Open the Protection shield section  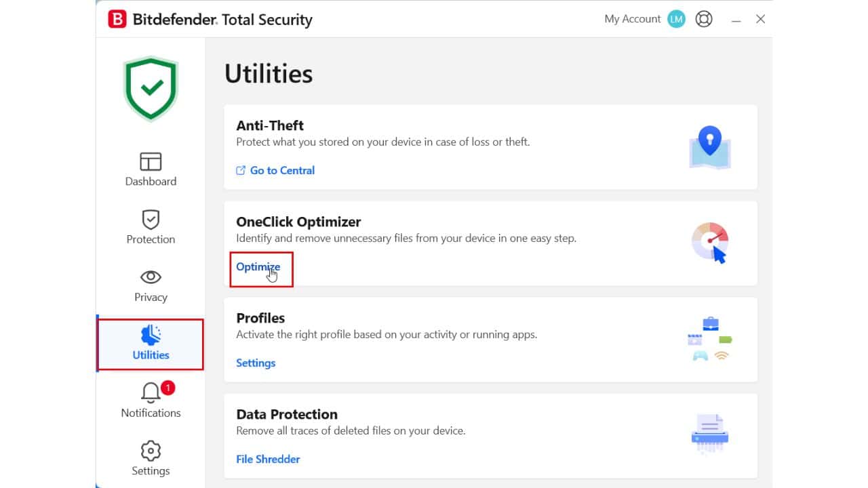[x=151, y=227]
